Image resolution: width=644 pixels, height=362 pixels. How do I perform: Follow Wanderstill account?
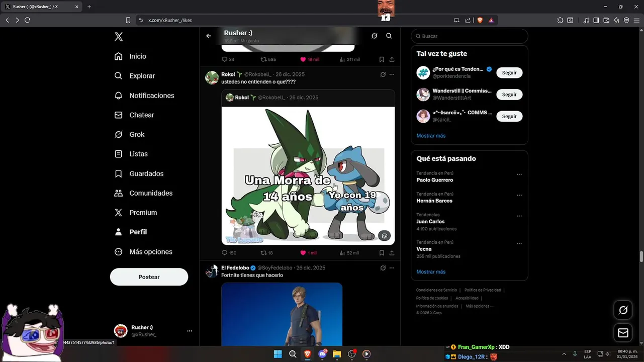pos(509,95)
